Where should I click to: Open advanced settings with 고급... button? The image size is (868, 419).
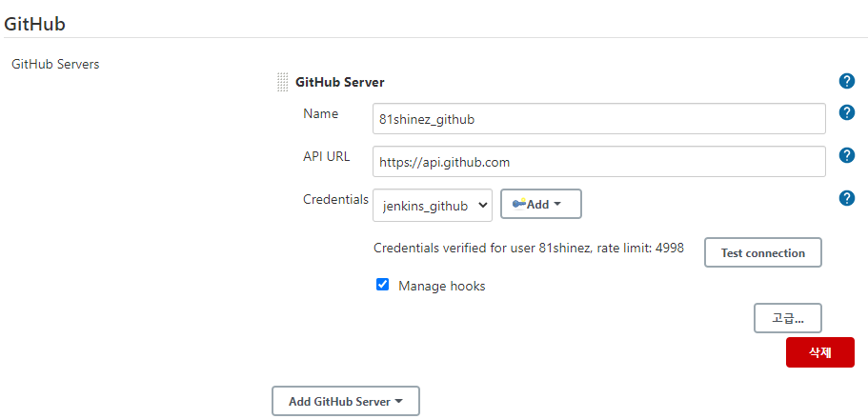(x=788, y=318)
